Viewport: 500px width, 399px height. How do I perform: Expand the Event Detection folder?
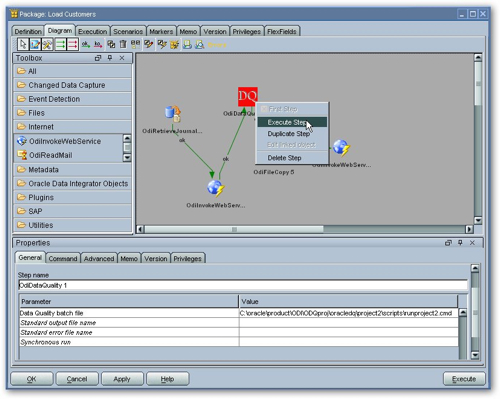click(72, 99)
